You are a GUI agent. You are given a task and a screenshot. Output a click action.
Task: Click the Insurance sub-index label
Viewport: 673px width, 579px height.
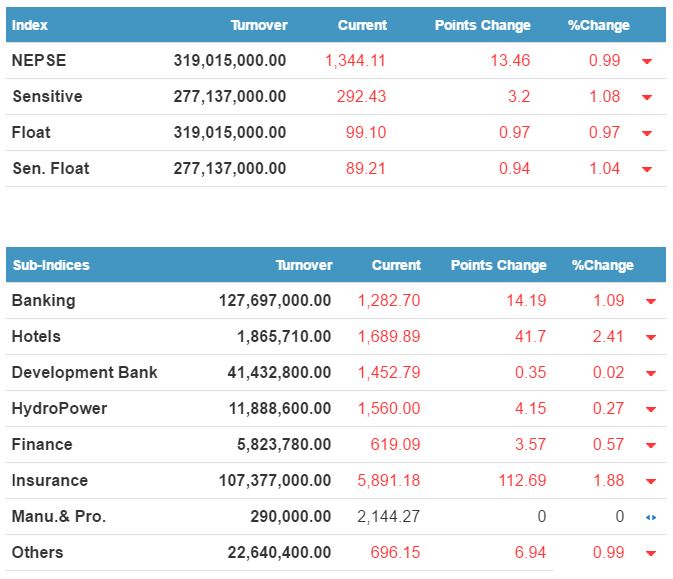(x=49, y=480)
